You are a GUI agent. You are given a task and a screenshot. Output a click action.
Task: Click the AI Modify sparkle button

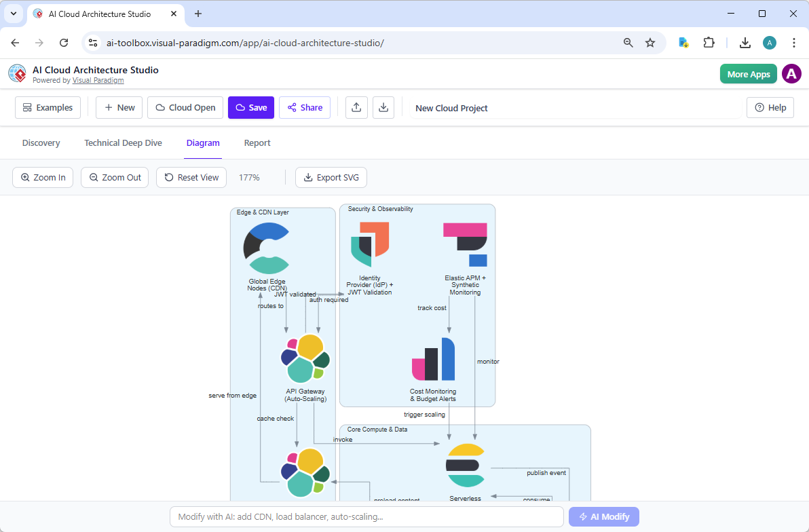click(603, 516)
